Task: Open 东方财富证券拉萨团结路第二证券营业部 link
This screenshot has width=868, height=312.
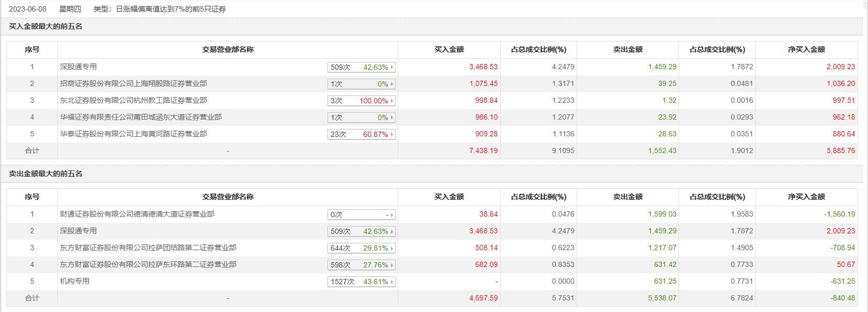Action: click(x=148, y=248)
